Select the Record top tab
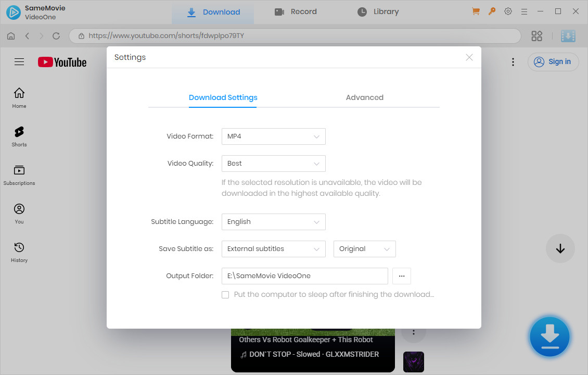 pyautogui.click(x=296, y=12)
